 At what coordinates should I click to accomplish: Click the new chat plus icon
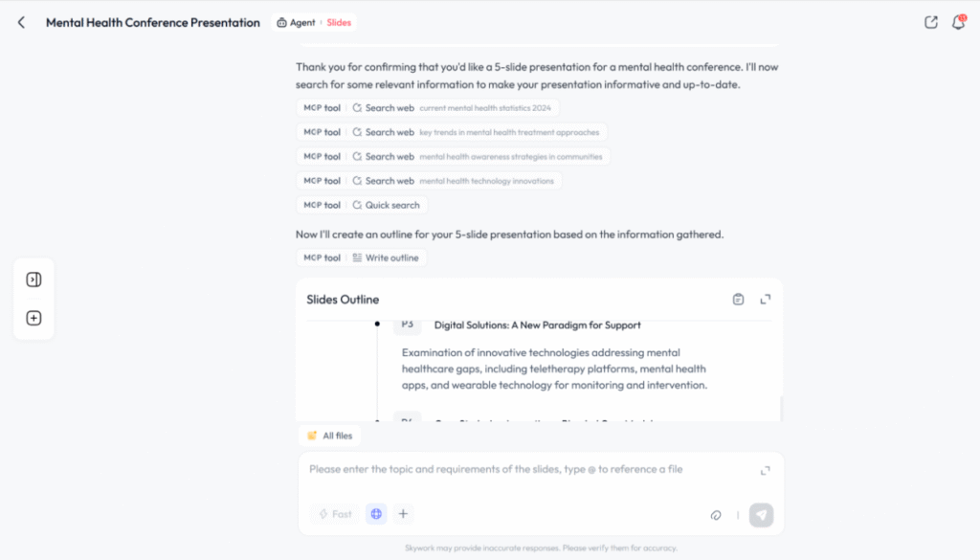click(x=33, y=319)
